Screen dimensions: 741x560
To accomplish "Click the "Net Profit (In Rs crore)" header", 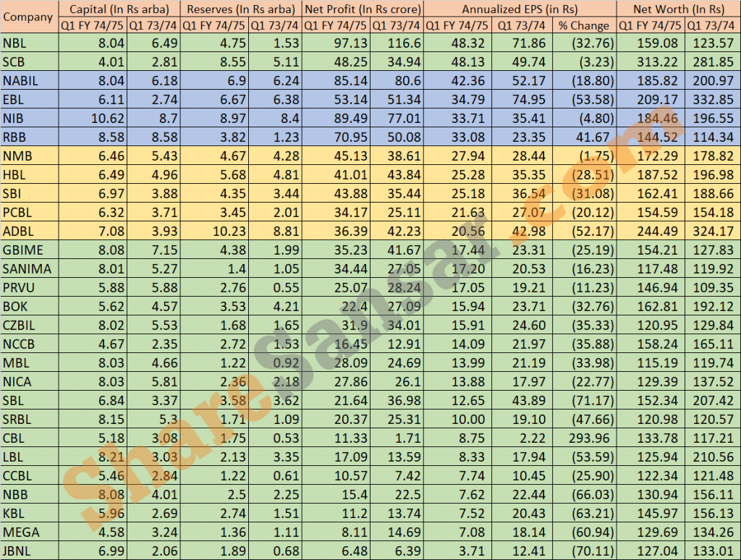I will point(363,9).
